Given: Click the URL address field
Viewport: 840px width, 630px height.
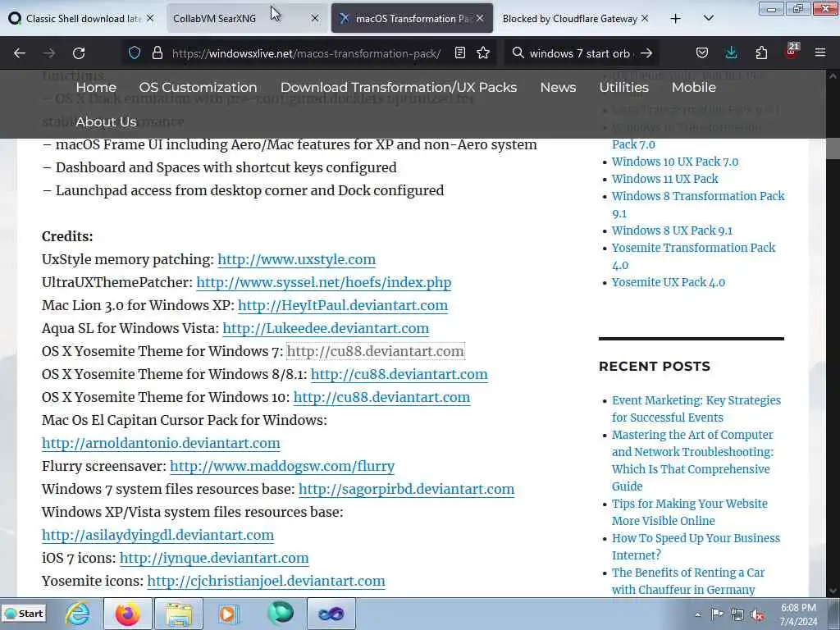Looking at the screenshot, I should [x=307, y=53].
